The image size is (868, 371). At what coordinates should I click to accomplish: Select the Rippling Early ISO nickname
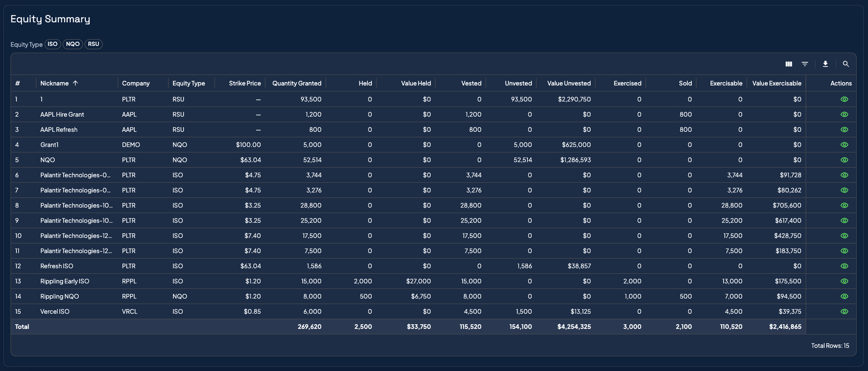65,281
